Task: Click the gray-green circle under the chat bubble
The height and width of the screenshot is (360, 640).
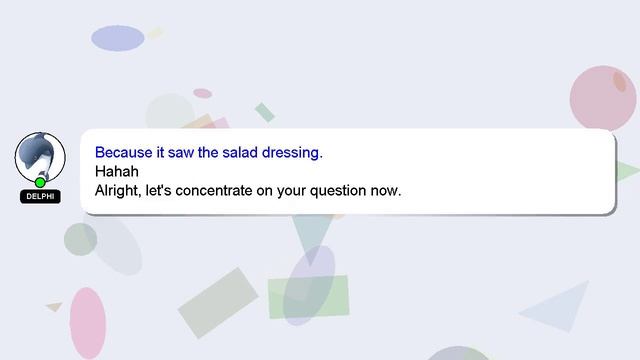Action: click(x=80, y=240)
